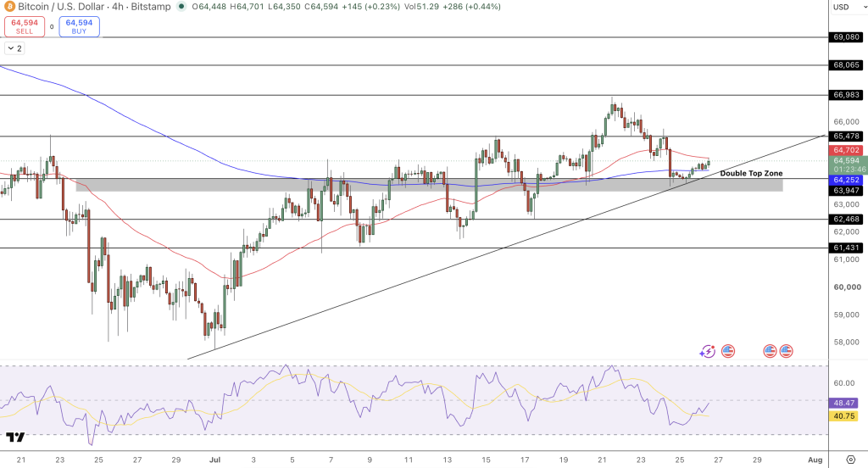Image resolution: width=868 pixels, height=468 pixels.
Task: Click the open price O64,448
Action: click(210, 7)
